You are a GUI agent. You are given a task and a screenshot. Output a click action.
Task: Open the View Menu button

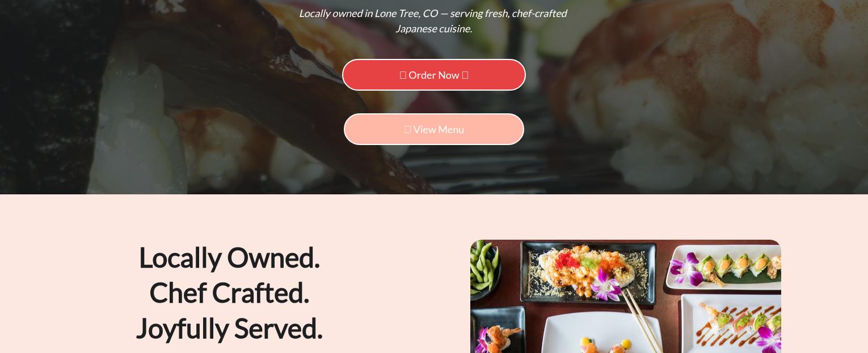point(434,129)
